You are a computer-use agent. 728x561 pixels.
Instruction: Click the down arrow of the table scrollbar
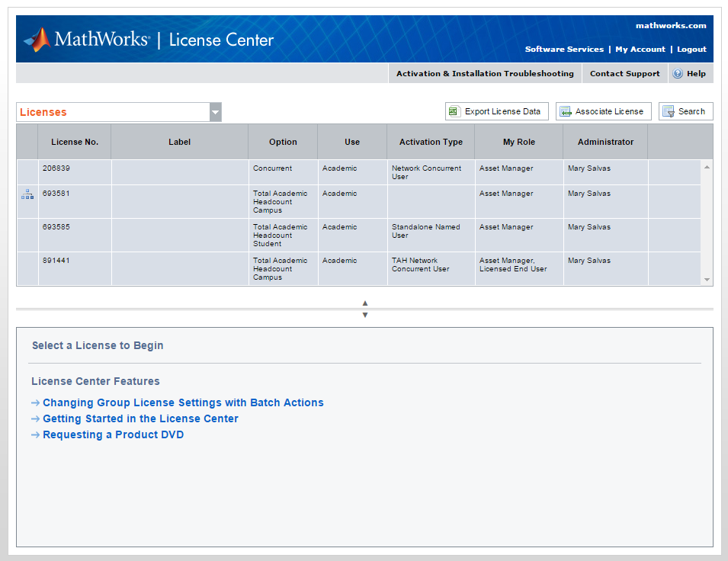coord(707,280)
